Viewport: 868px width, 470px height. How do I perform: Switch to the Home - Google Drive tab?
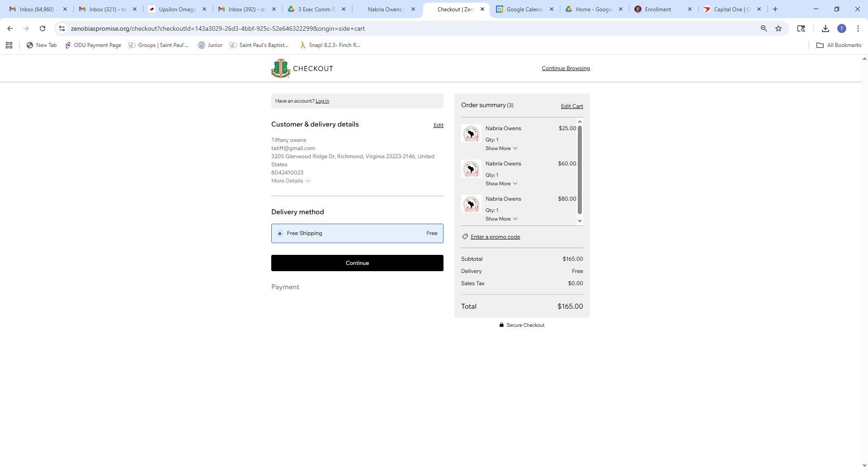[x=594, y=9]
